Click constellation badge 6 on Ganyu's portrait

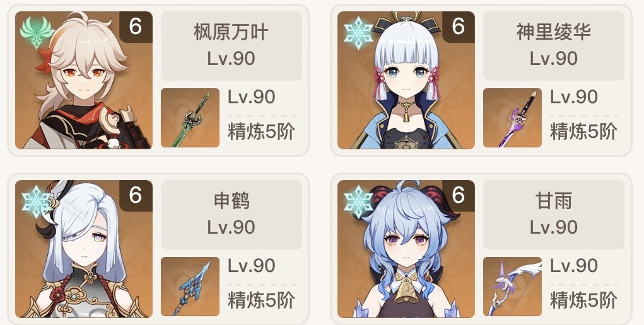(x=458, y=196)
